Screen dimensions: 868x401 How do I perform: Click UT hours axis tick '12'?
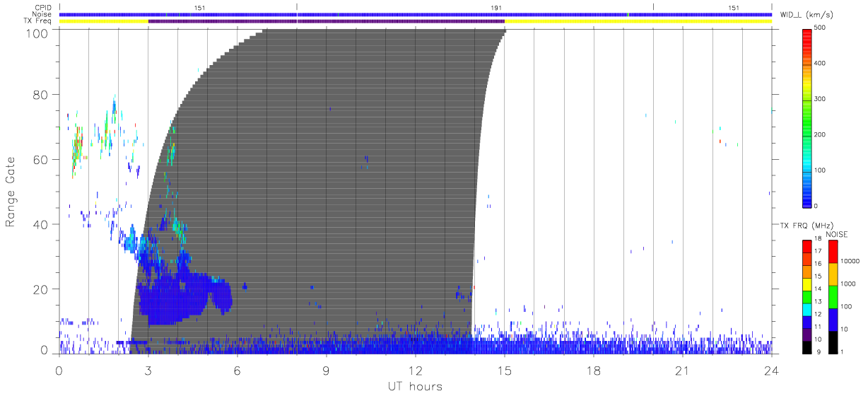click(416, 371)
